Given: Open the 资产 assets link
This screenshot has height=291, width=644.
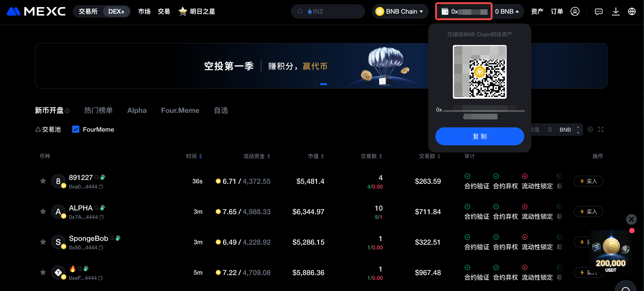Looking at the screenshot, I should coord(537,11).
